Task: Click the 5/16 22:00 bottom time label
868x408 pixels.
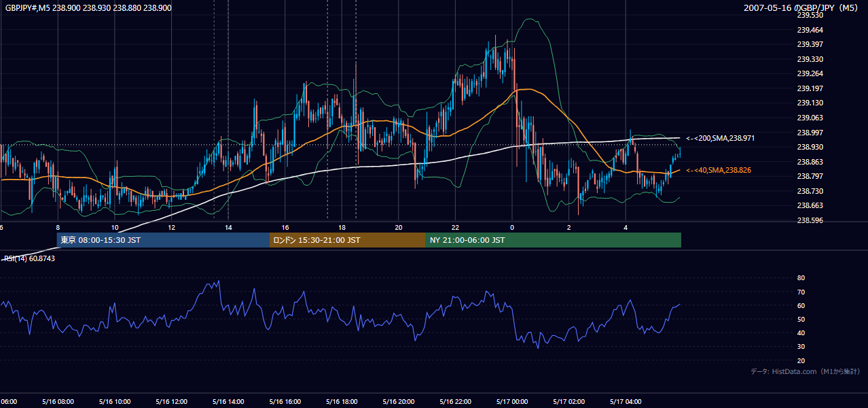Action: (456, 402)
